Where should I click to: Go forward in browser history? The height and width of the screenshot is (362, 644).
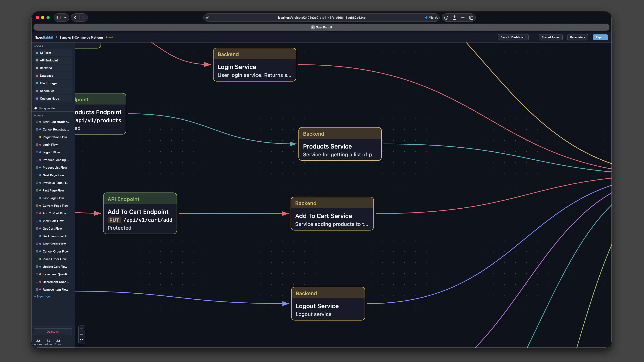click(x=83, y=18)
